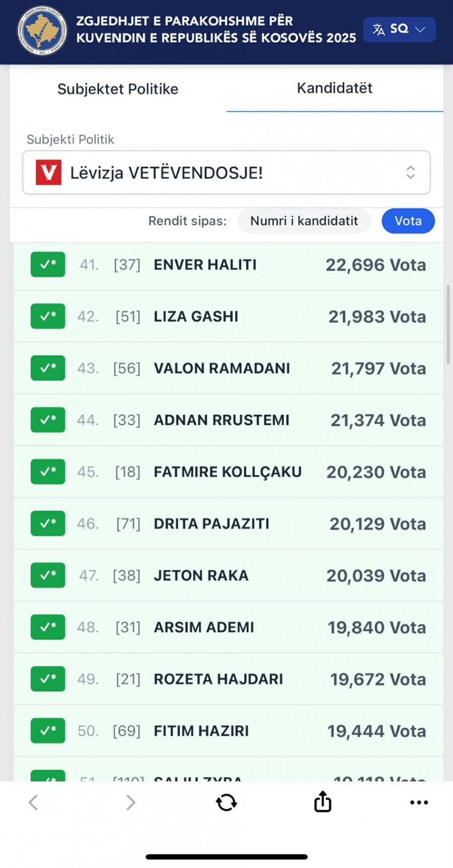
Task: Expand the Subjekti Politik party selector
Action: (x=226, y=172)
